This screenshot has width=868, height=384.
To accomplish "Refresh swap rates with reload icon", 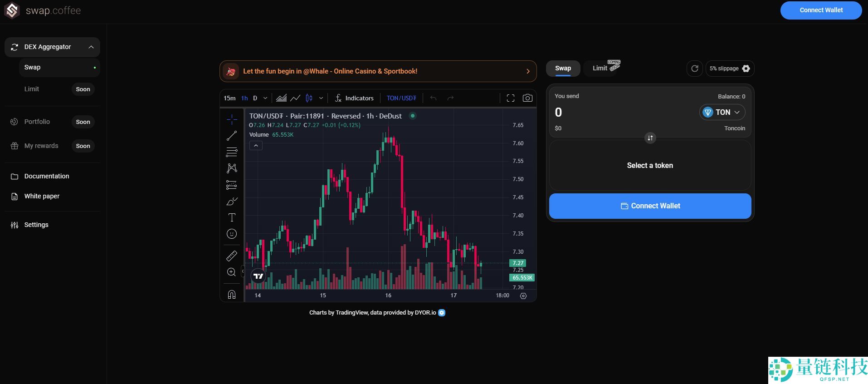I will (694, 69).
